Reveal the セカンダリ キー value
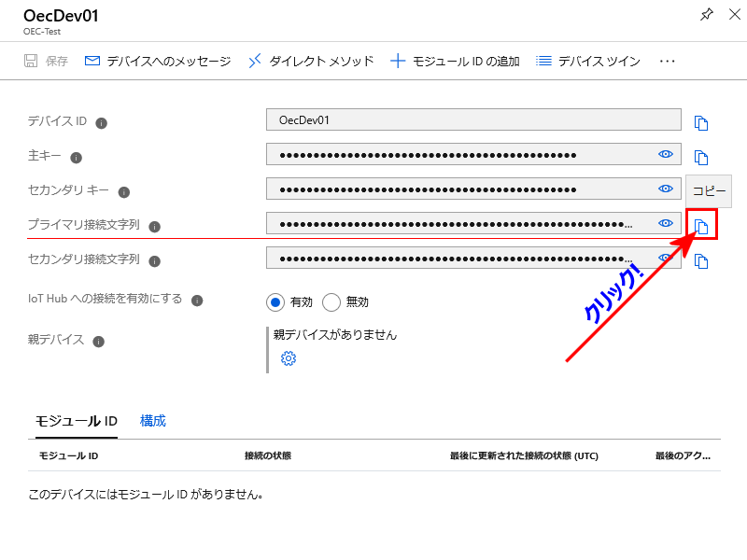Screen dimensions: 747x560 point(666,189)
